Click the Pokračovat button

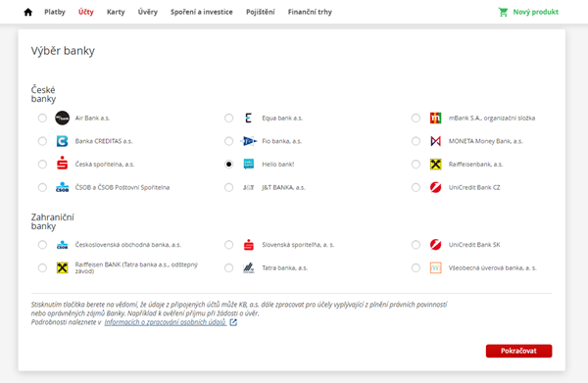(x=518, y=351)
